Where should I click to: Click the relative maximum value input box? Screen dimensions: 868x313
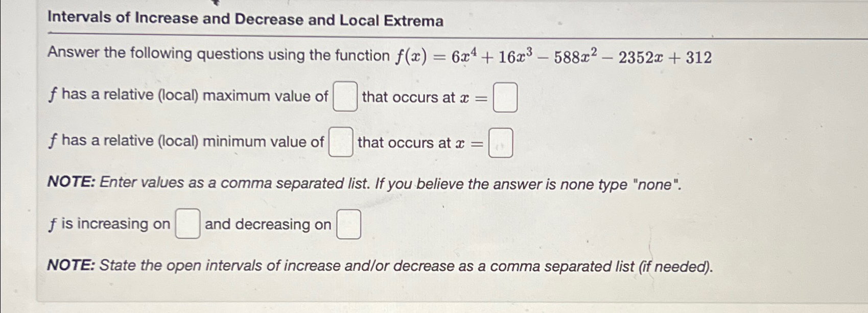tap(344, 96)
